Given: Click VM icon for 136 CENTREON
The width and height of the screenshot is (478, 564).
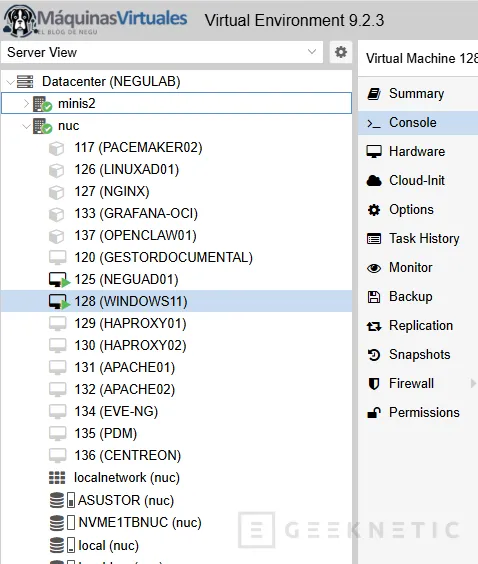Looking at the screenshot, I should pos(58,455).
